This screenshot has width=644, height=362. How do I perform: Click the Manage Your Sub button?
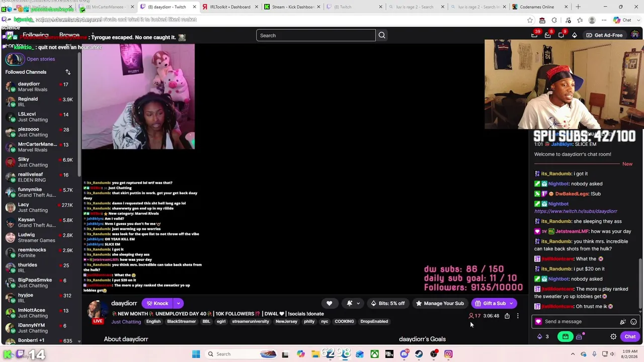pyautogui.click(x=439, y=303)
